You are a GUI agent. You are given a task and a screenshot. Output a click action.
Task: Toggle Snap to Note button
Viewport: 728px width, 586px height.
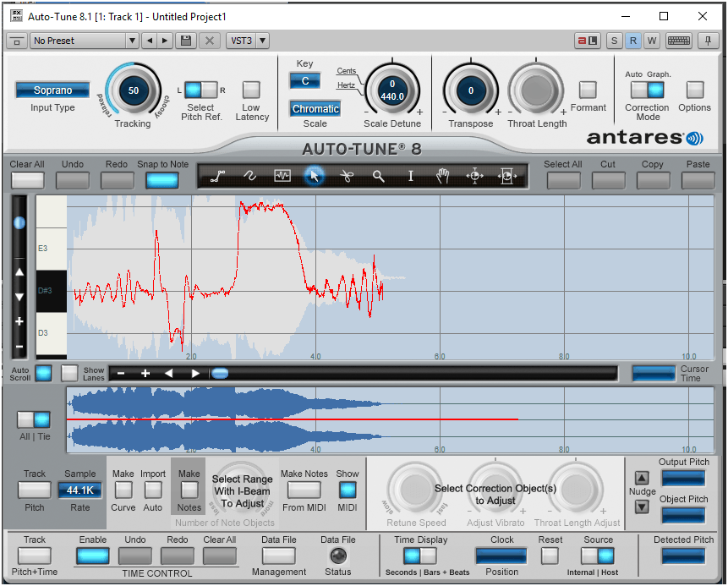[x=162, y=180]
